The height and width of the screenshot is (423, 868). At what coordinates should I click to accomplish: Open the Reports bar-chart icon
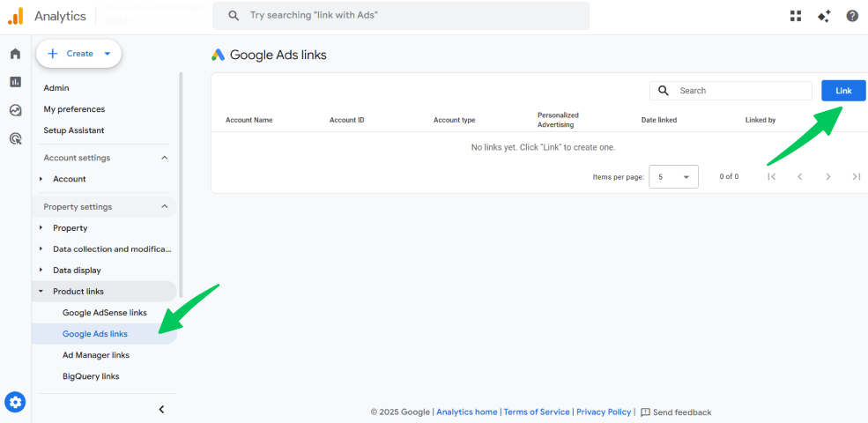pos(16,82)
